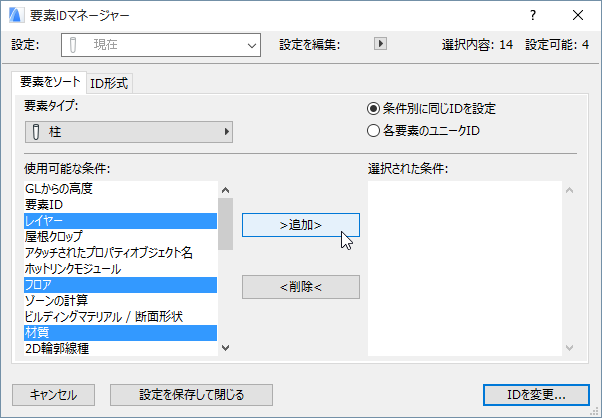The height and width of the screenshot is (418, 602).
Task: Select ホットリンクモジュール list entry
Action: click(x=119, y=268)
